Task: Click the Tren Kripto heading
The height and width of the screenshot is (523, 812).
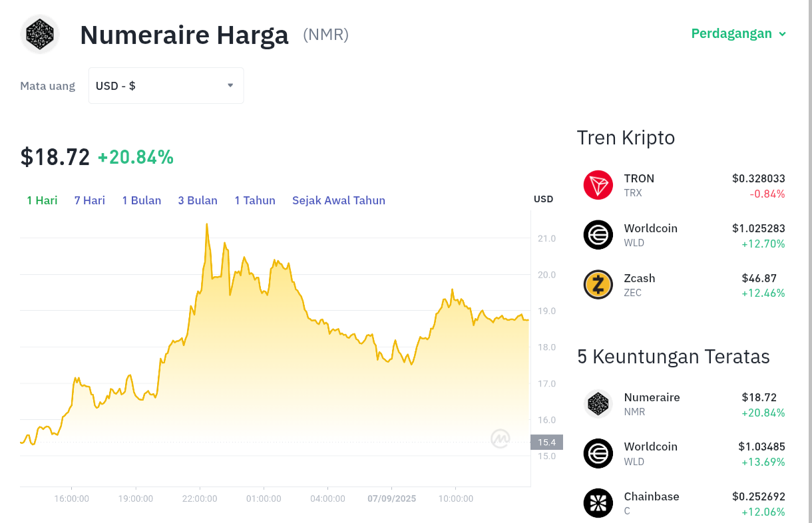Action: pyautogui.click(x=626, y=138)
